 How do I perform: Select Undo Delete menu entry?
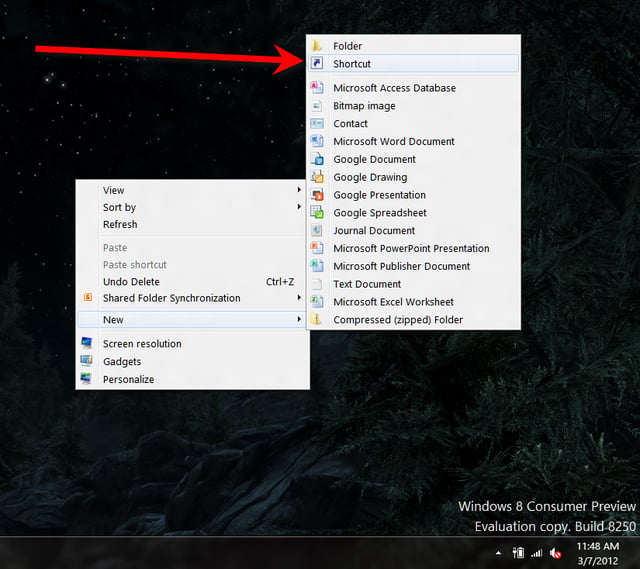193,282
